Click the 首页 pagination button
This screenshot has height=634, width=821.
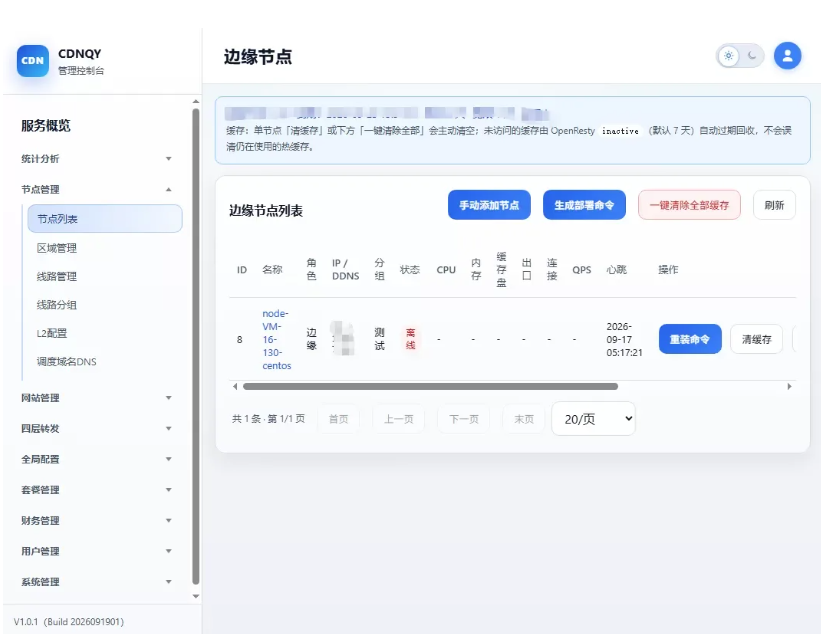[338, 419]
